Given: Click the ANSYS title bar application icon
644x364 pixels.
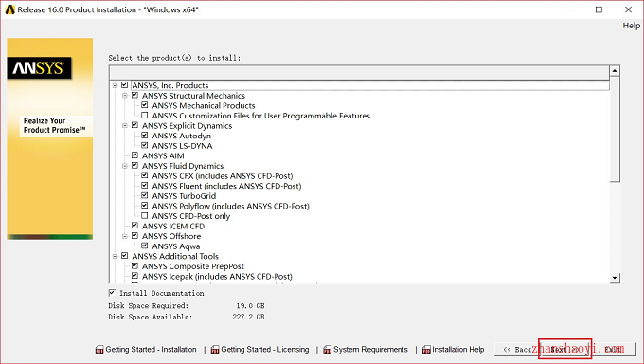Looking at the screenshot, I should 9,9.
